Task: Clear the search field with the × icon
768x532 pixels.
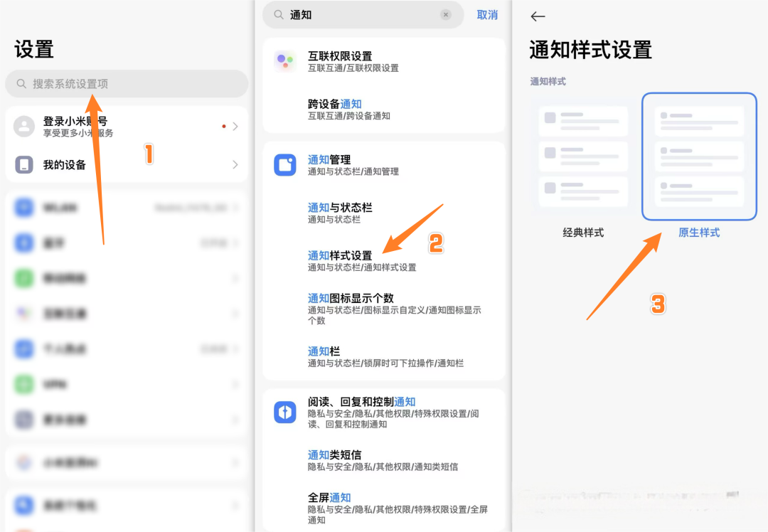Action: tap(446, 14)
